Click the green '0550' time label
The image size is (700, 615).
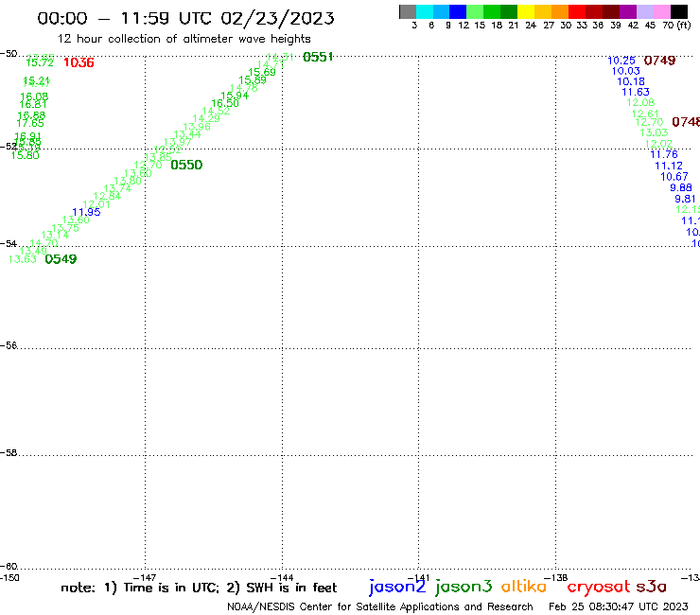(186, 165)
